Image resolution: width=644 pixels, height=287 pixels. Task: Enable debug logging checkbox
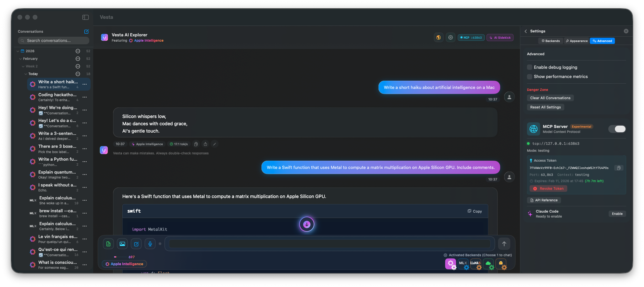pyautogui.click(x=530, y=67)
